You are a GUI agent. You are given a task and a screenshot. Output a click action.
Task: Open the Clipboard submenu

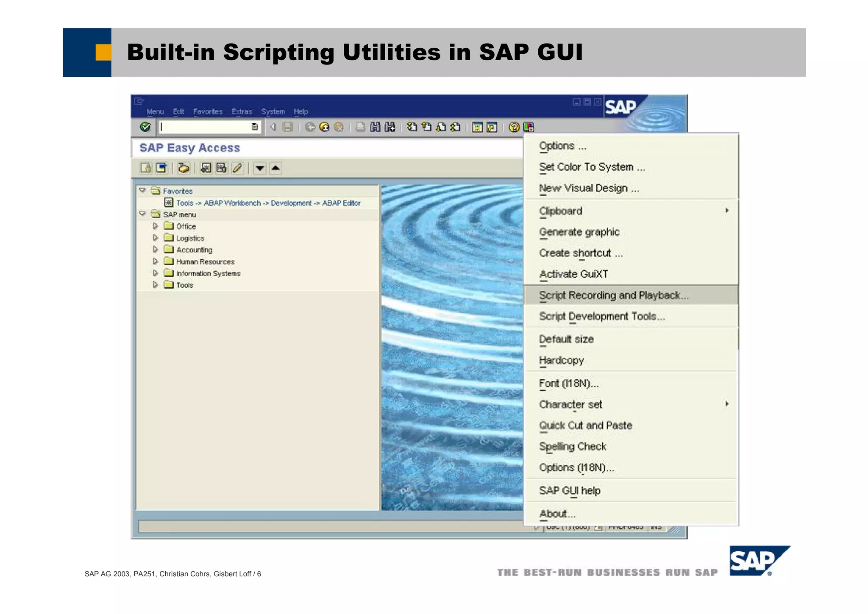coord(631,211)
